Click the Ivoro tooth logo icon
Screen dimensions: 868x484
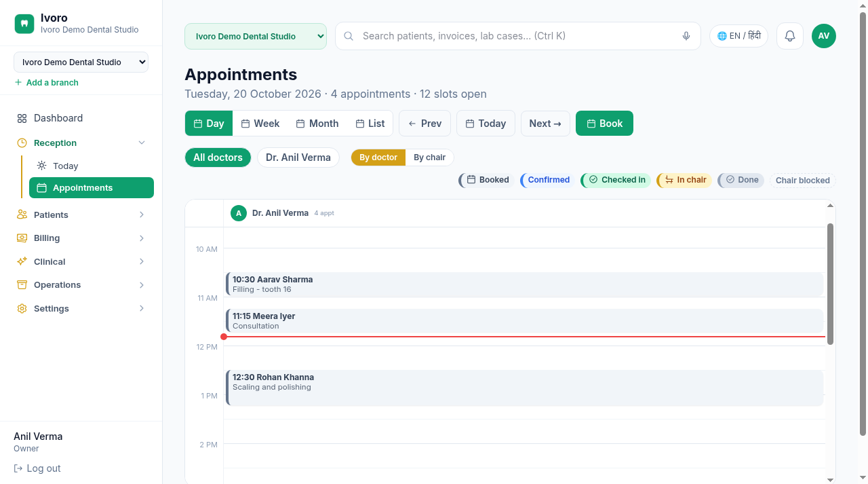click(x=24, y=24)
